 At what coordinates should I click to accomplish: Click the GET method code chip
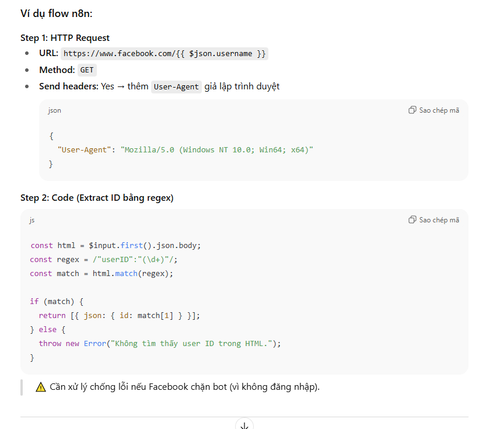(x=87, y=70)
